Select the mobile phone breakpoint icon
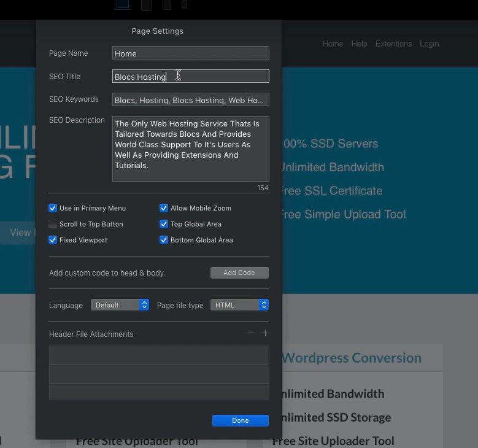478x448 pixels. pos(184,5)
